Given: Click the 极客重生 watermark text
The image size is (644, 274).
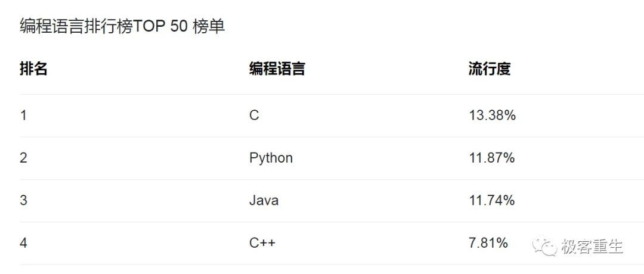Looking at the screenshot, I should click(x=592, y=246).
